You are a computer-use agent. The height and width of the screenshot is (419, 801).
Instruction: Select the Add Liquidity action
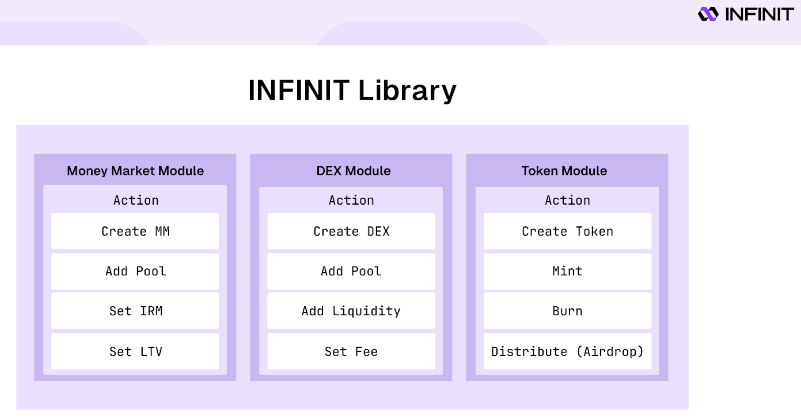pos(351,311)
